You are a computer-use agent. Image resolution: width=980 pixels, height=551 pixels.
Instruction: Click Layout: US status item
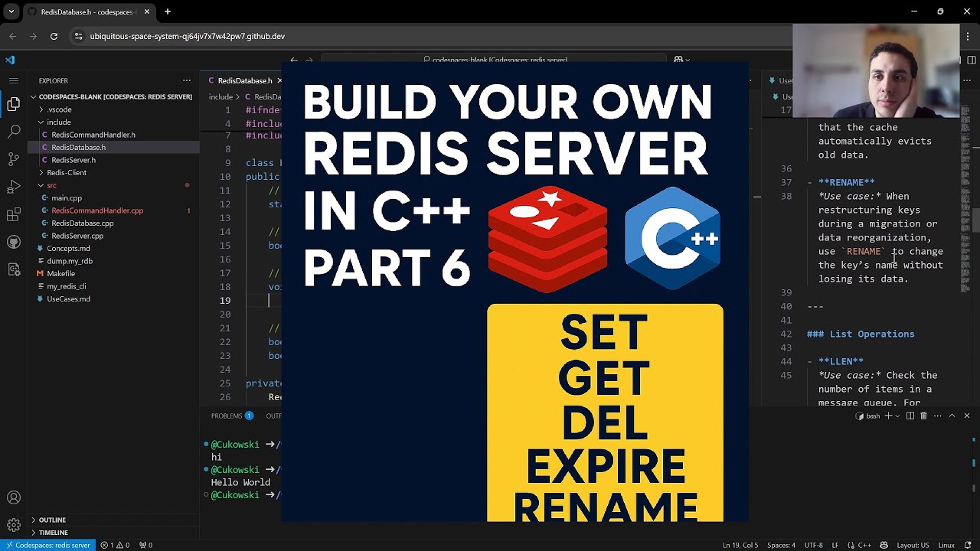coord(912,545)
